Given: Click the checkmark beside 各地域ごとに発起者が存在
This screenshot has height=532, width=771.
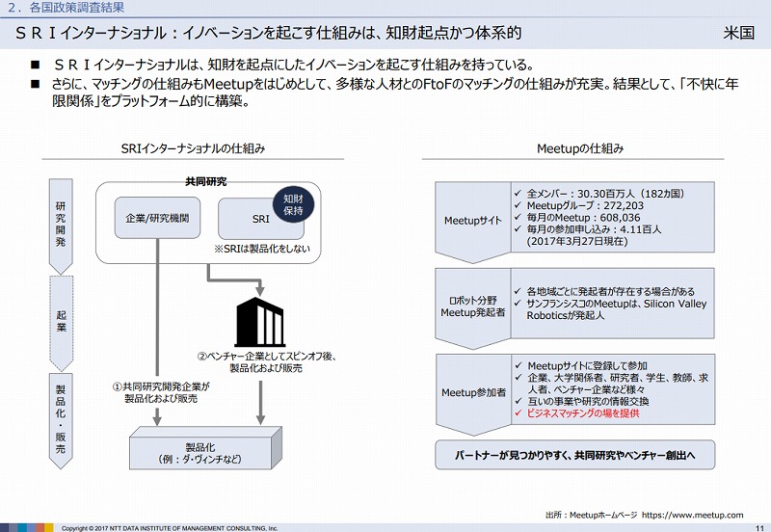Looking at the screenshot, I should [518, 291].
